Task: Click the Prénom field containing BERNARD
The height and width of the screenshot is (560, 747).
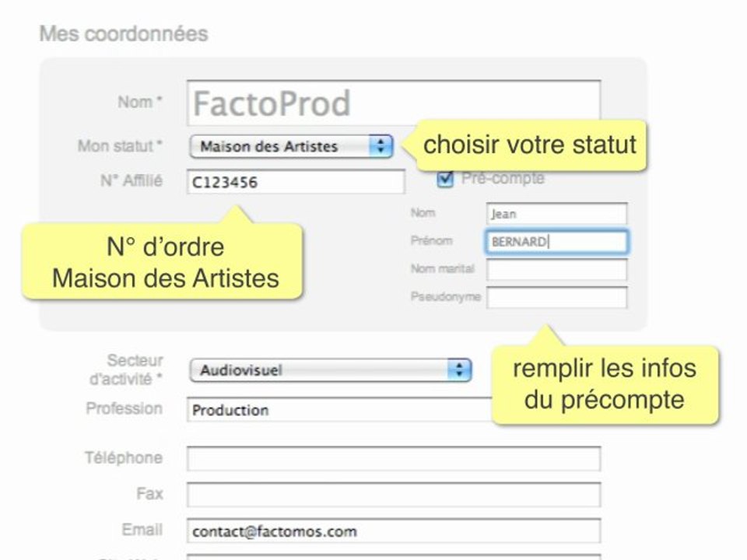Action: tap(556, 241)
